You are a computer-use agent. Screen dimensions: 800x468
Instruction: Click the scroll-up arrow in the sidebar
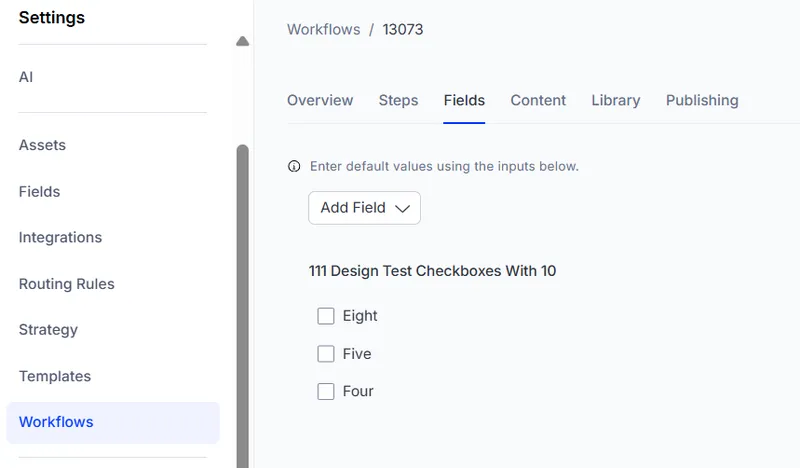click(243, 41)
